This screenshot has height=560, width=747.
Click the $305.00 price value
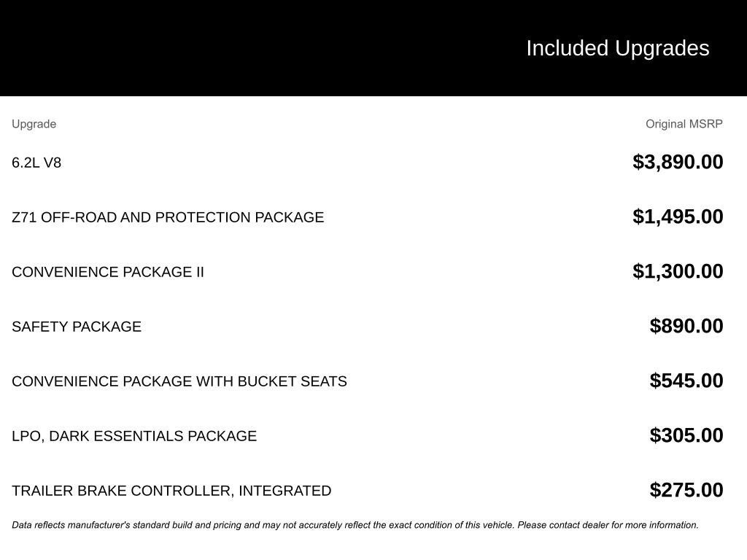(686, 436)
